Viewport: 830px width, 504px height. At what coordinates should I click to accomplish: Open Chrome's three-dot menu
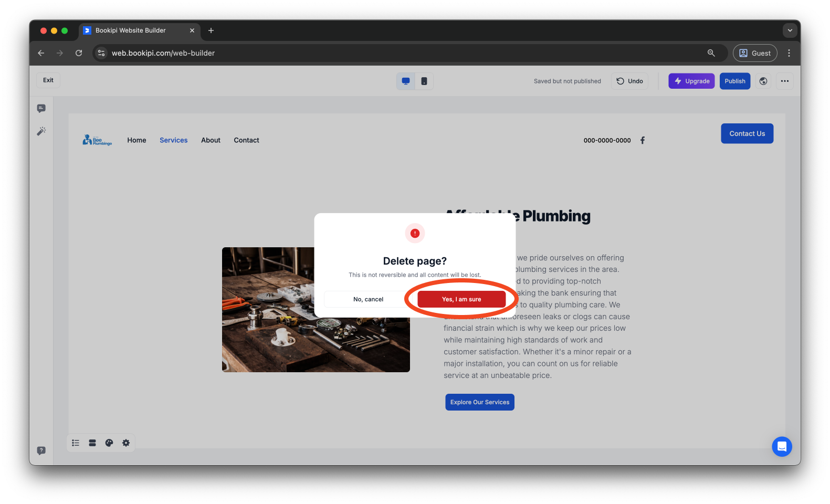(x=789, y=53)
